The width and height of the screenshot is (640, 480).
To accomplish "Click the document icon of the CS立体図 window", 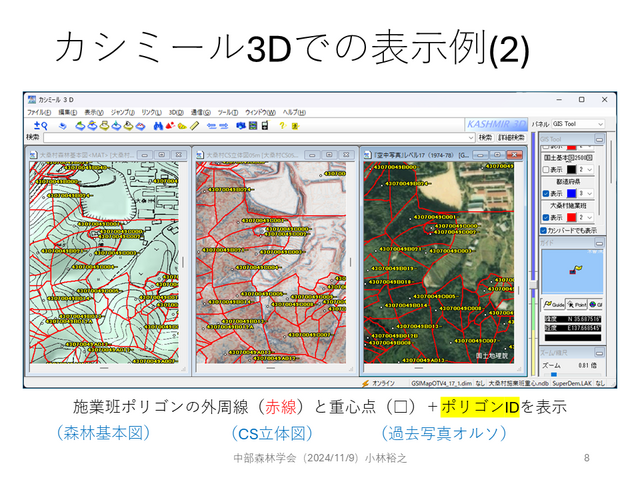I will 200,155.
